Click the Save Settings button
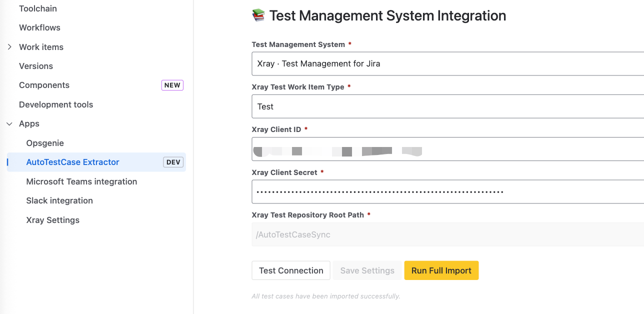Viewport: 644px width, 314px height. click(x=367, y=270)
